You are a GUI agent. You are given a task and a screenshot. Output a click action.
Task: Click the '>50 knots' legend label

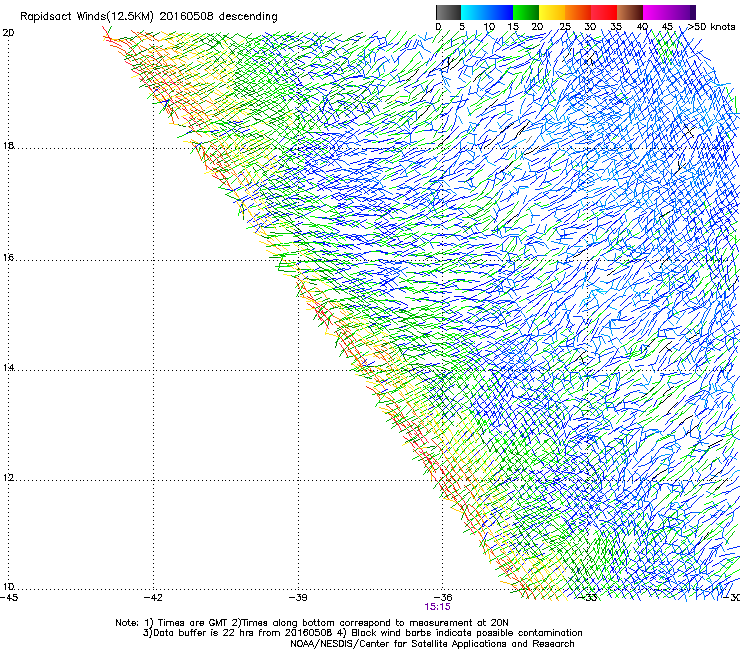[711, 27]
